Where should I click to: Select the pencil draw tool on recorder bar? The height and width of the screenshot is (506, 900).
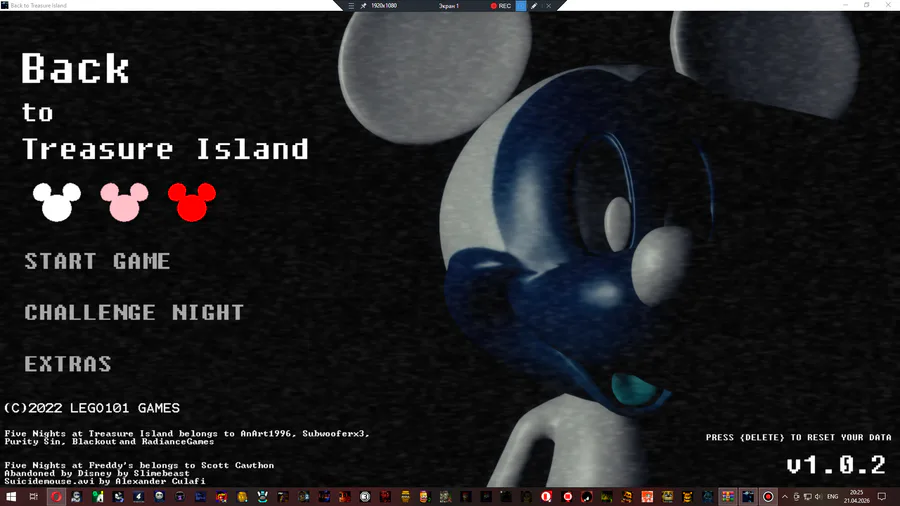click(534, 6)
